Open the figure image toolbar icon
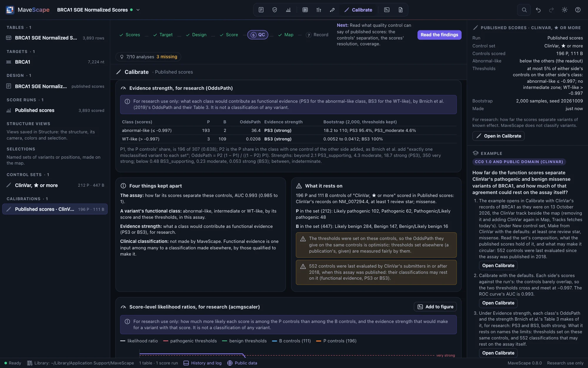 [387, 10]
